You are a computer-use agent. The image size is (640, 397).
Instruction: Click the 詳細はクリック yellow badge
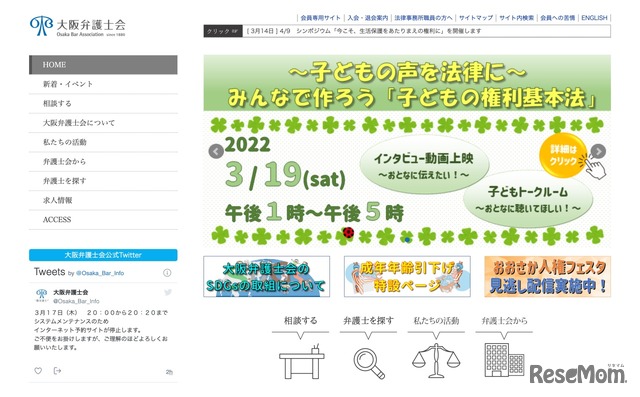click(x=563, y=155)
